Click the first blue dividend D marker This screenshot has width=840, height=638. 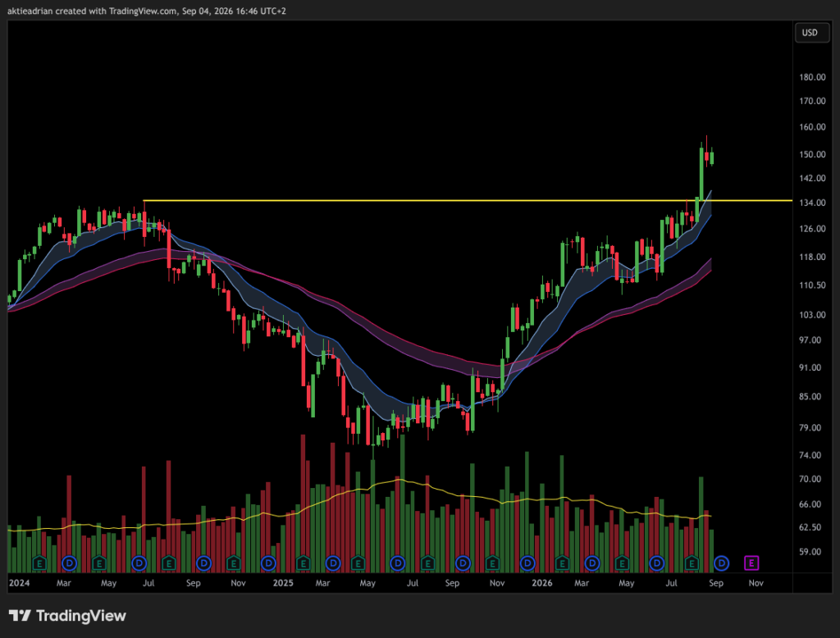coord(69,563)
